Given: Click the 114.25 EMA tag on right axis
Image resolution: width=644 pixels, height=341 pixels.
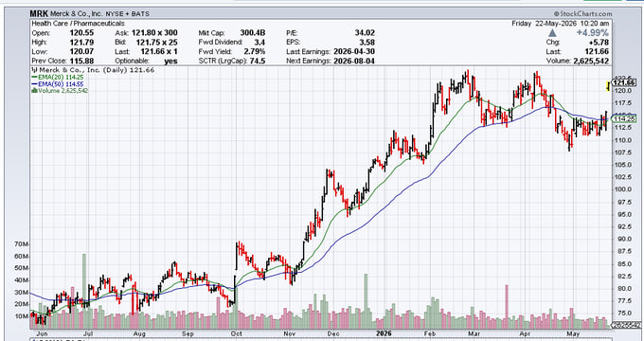Looking at the screenshot, I should coord(624,119).
